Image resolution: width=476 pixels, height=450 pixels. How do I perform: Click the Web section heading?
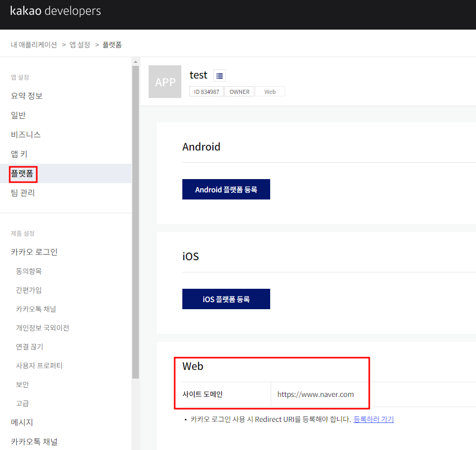pos(193,366)
